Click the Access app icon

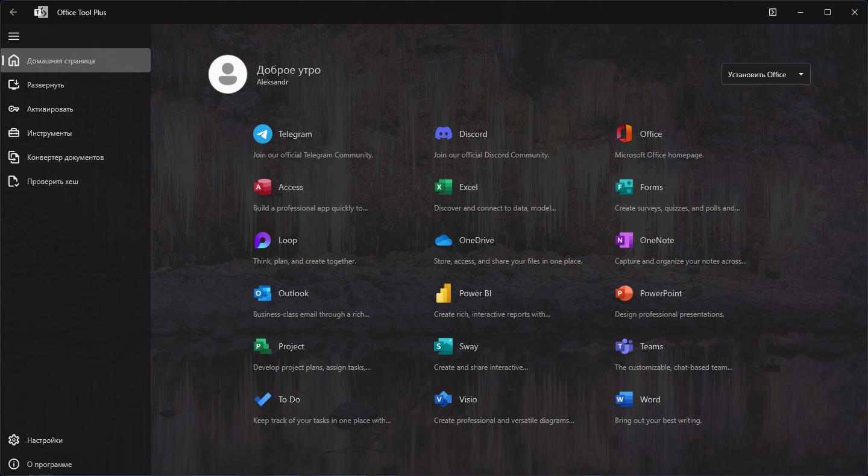coord(263,187)
